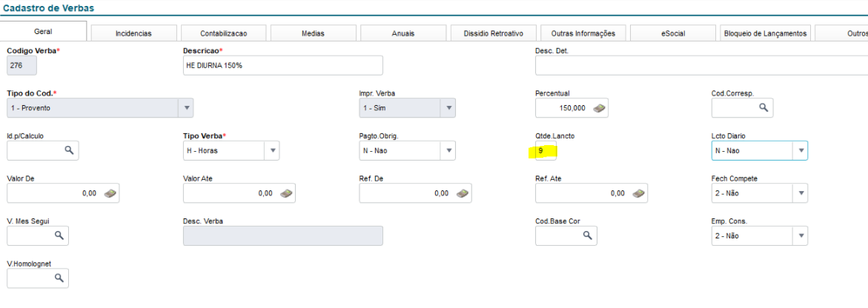868x308 pixels.
Task: Click the Desc. Verba grey field
Action: pyautogui.click(x=283, y=235)
